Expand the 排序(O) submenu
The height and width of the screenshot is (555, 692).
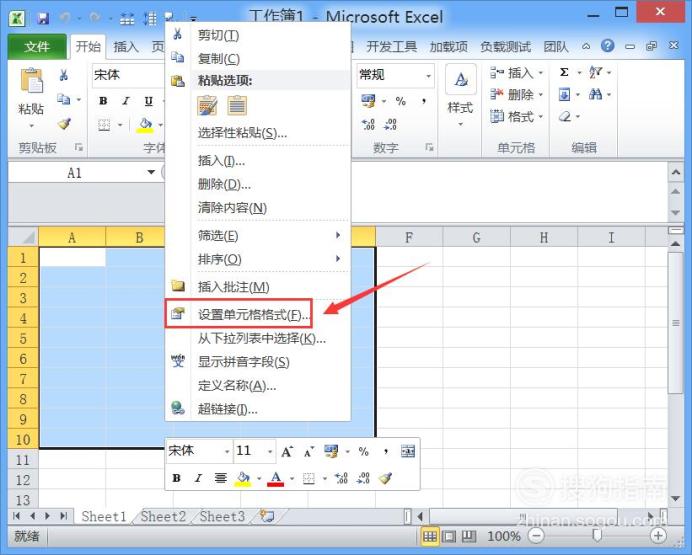click(x=258, y=259)
